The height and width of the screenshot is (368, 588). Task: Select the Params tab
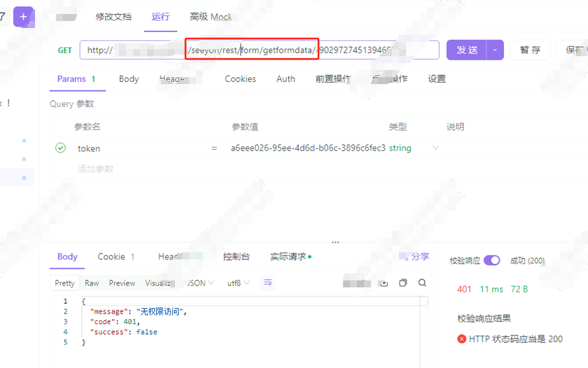[76, 79]
